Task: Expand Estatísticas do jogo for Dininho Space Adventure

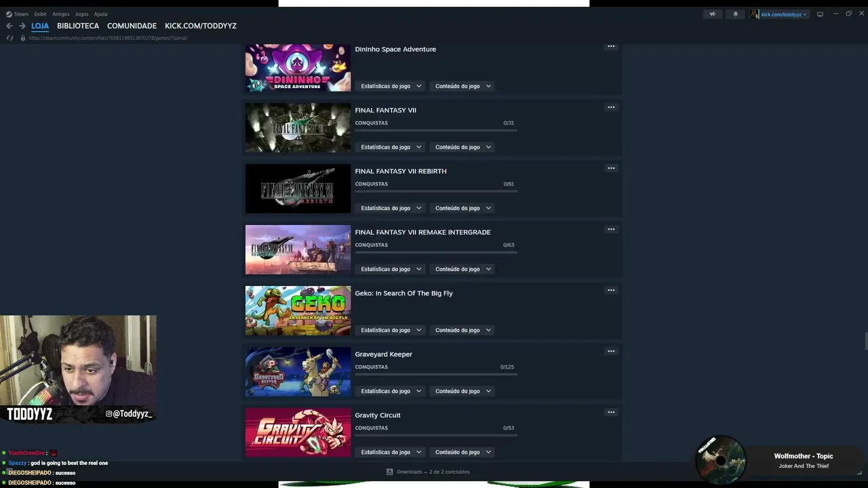Action: [x=391, y=86]
